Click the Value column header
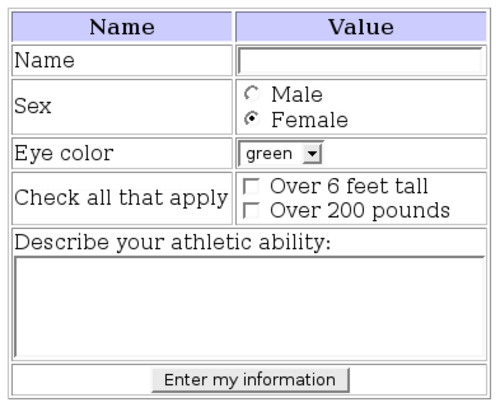The height and width of the screenshot is (407, 500). coord(361,27)
